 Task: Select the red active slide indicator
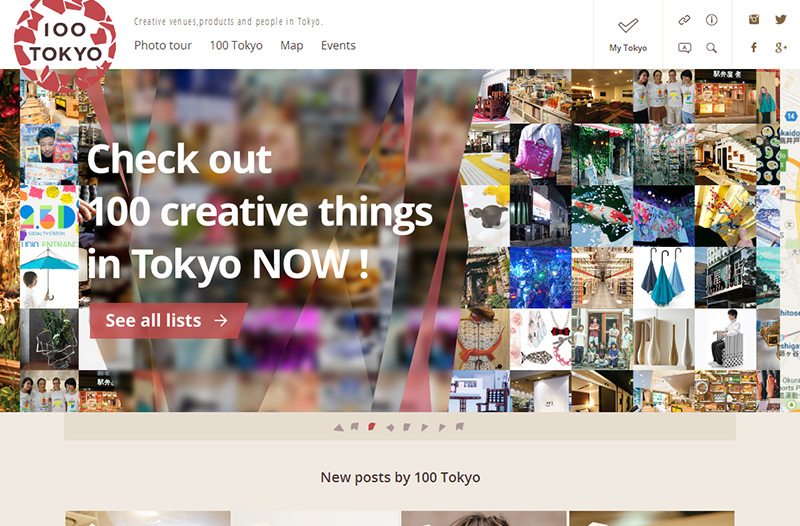[372, 427]
